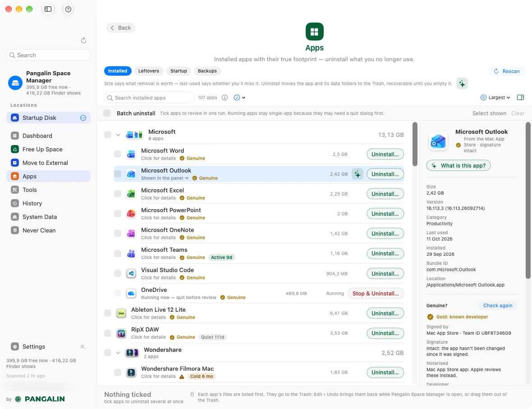Click the Microsoft PowerPoint app icon
This screenshot has height=409, width=532.
pos(131,214)
